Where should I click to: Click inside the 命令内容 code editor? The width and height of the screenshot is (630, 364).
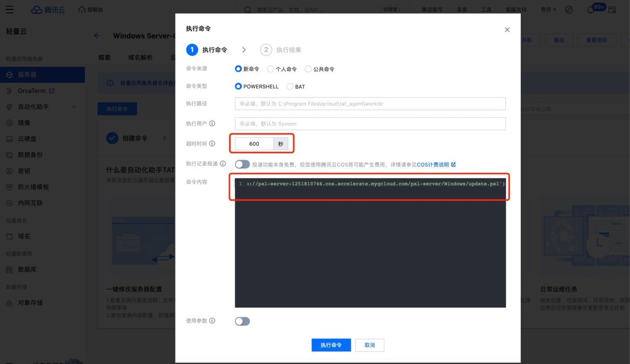[370, 243]
